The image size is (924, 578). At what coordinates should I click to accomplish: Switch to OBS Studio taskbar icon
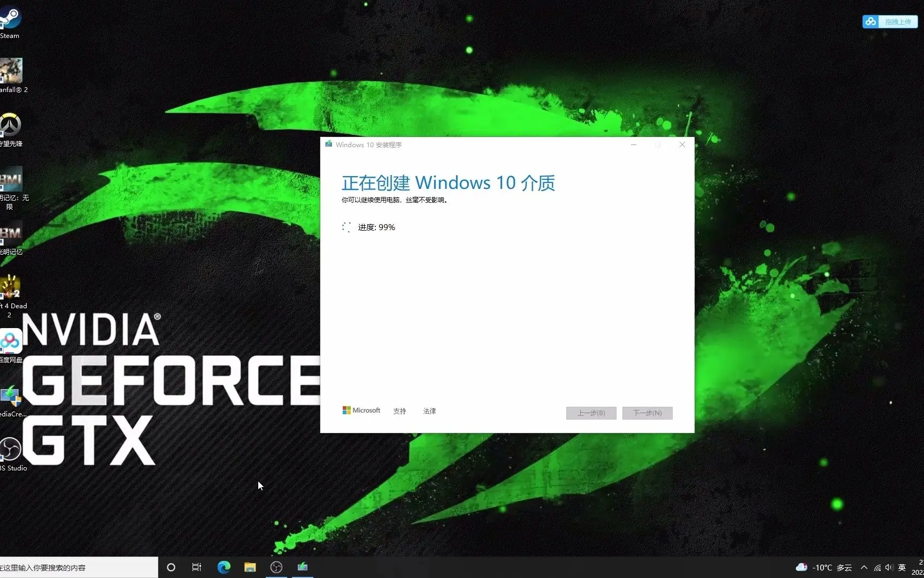(x=276, y=567)
